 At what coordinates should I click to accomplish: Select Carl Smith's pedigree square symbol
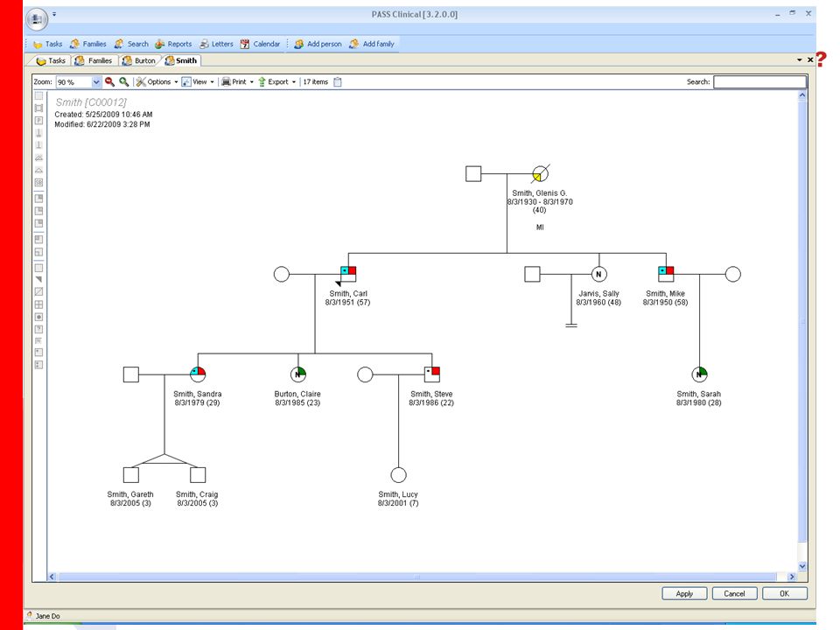pyautogui.click(x=348, y=274)
